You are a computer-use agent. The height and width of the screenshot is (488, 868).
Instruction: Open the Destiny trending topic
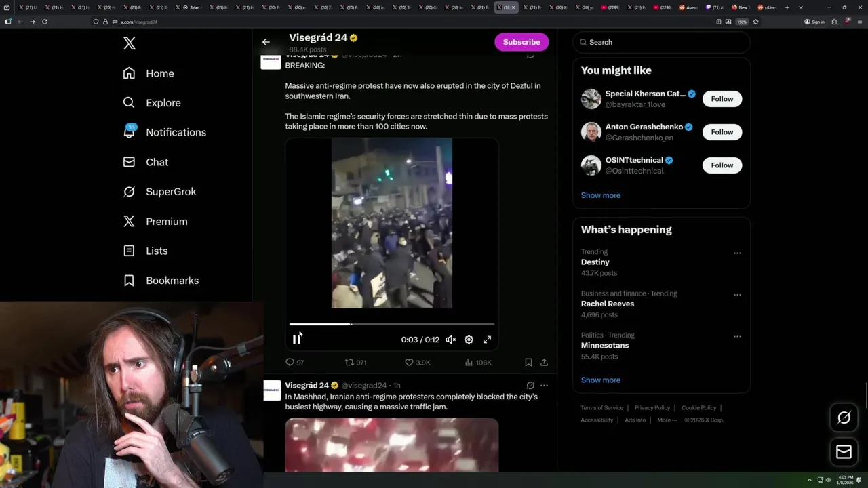click(x=595, y=262)
